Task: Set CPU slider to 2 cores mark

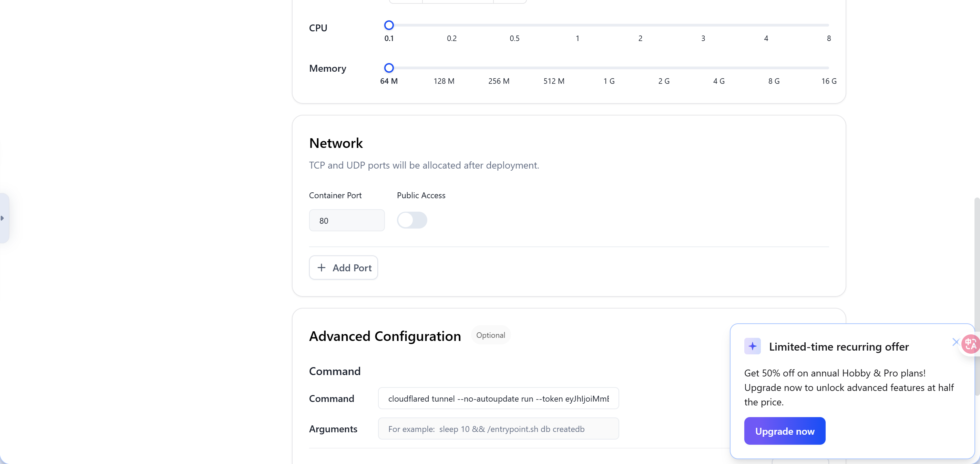Action: (640, 25)
